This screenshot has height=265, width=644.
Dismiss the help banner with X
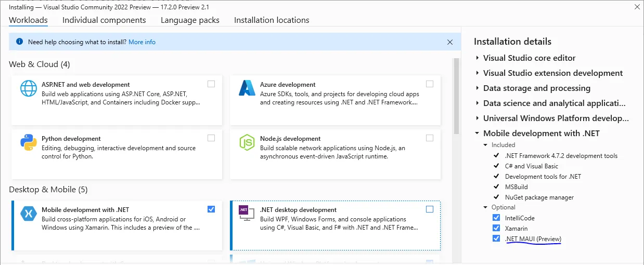[450, 42]
